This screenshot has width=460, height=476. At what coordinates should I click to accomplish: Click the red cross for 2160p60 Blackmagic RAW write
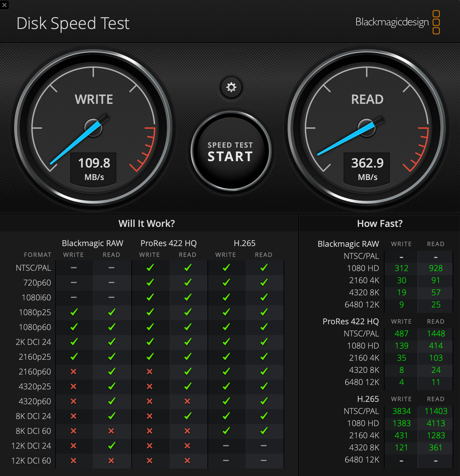pos(73,371)
